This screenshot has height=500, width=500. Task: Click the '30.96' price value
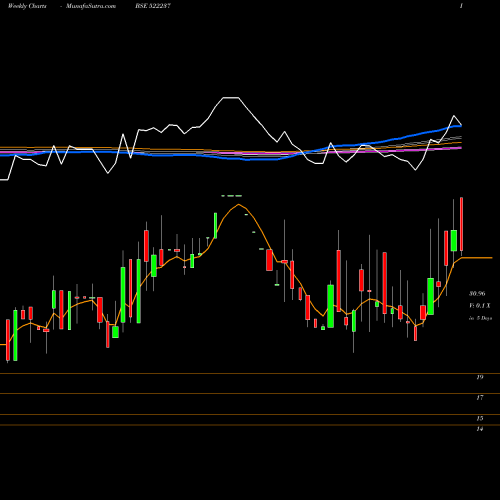click(477, 294)
